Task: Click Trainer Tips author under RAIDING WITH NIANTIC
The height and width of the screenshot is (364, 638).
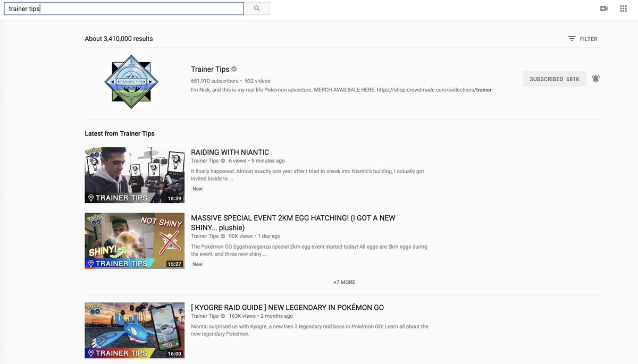Action: 205,160
